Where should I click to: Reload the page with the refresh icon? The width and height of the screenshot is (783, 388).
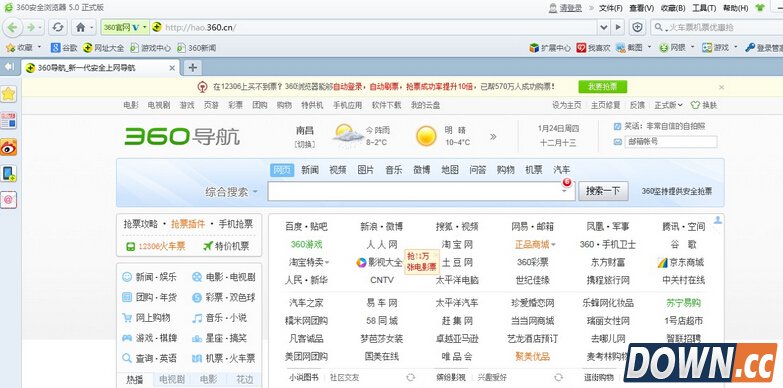[x=58, y=27]
